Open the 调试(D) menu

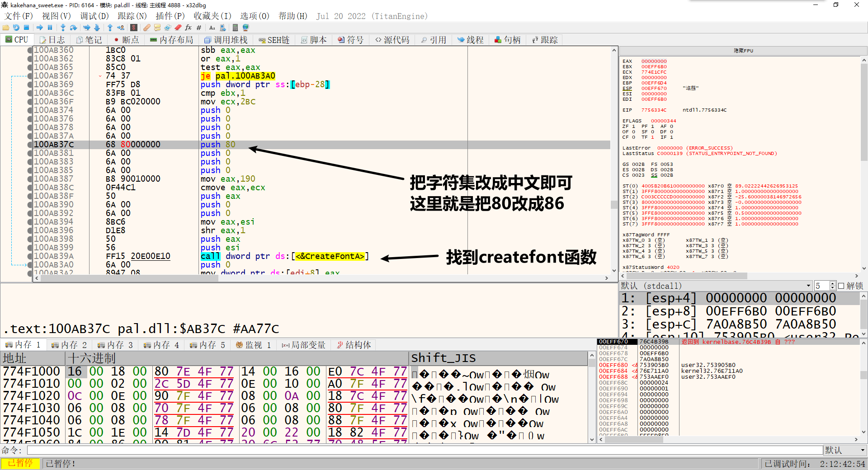[94, 16]
